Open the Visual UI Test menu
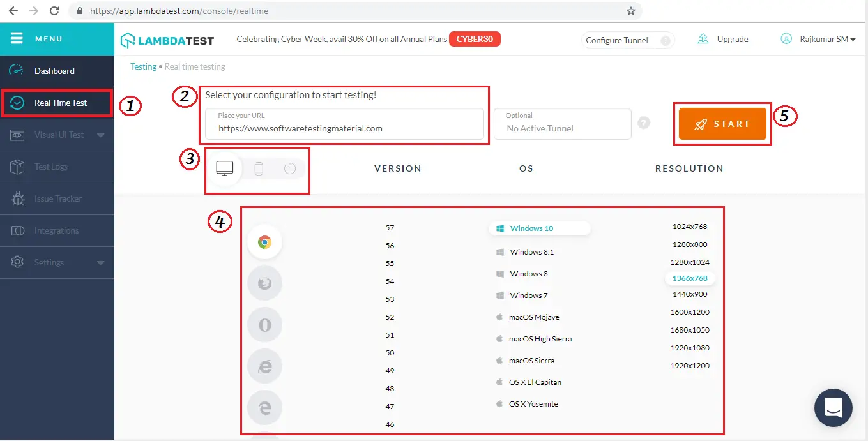Screen dimensions: 868x441 tap(57, 135)
